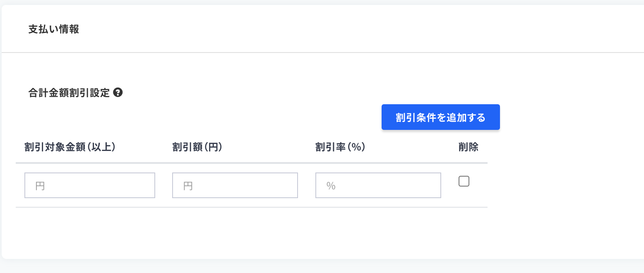
Task: Click the % placeholder in the rate field
Action: click(x=331, y=186)
